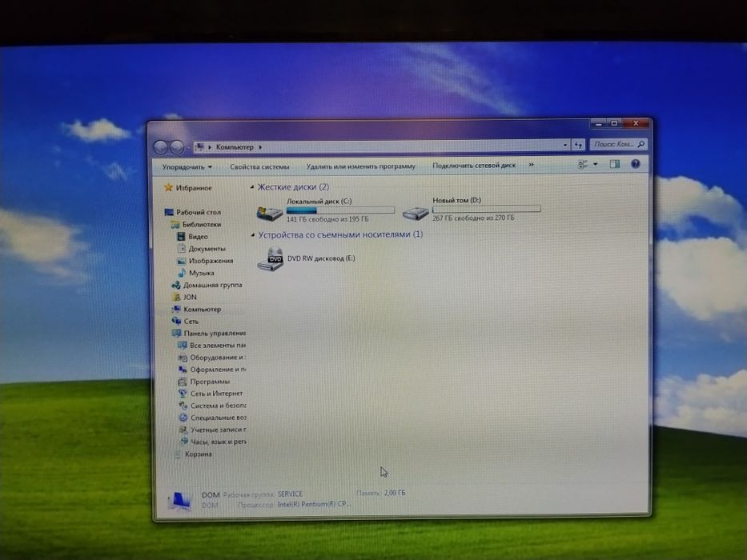Click the Библиотеки folder icon

click(x=175, y=224)
